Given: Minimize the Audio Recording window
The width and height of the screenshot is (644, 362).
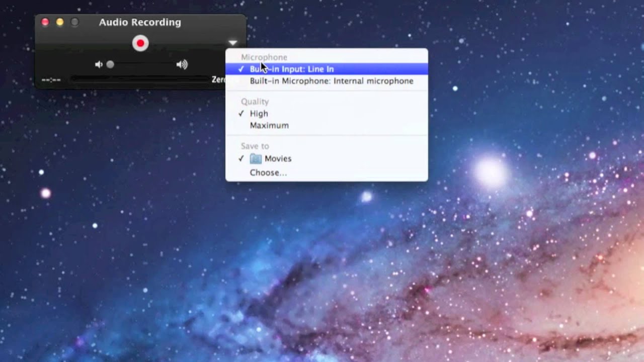Looking at the screenshot, I should (60, 22).
